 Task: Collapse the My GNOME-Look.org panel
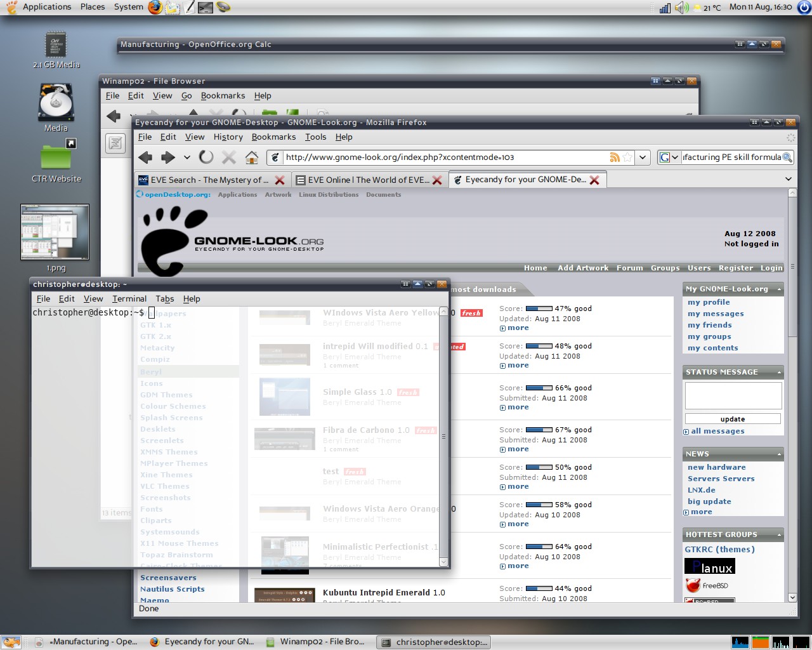[x=779, y=289]
